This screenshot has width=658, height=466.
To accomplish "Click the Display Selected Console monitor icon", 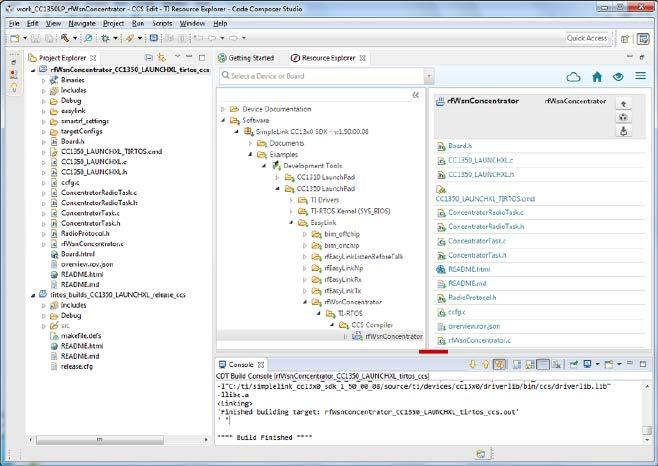I will [x=588, y=364].
